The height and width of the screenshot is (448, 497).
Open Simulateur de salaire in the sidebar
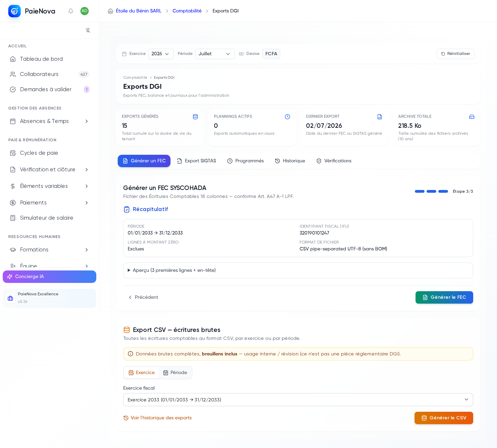pos(49,218)
